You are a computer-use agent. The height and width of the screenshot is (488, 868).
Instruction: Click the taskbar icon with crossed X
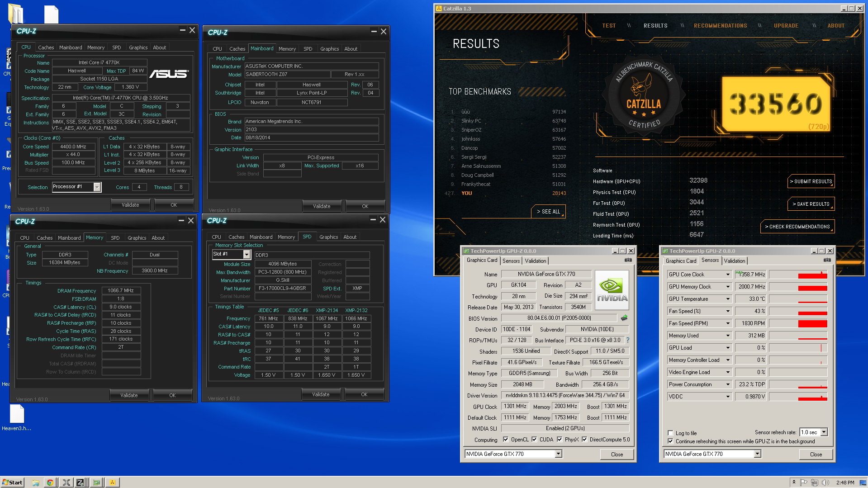click(66, 483)
